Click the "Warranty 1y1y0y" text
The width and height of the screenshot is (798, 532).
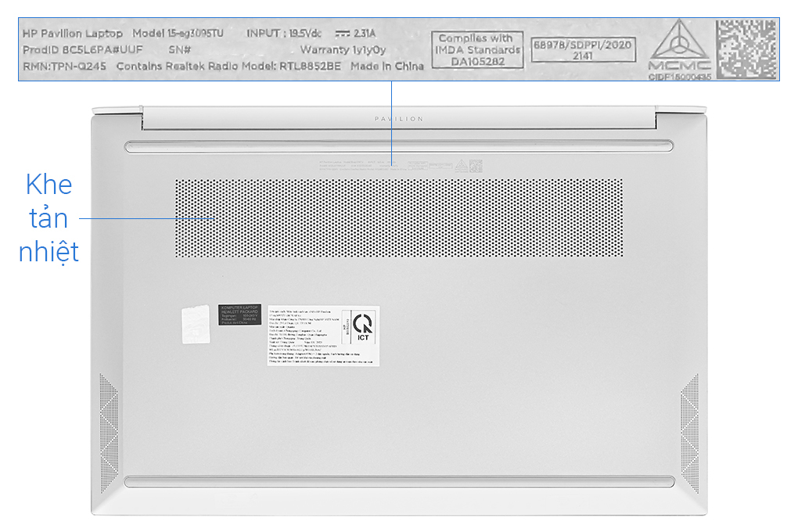point(343,50)
